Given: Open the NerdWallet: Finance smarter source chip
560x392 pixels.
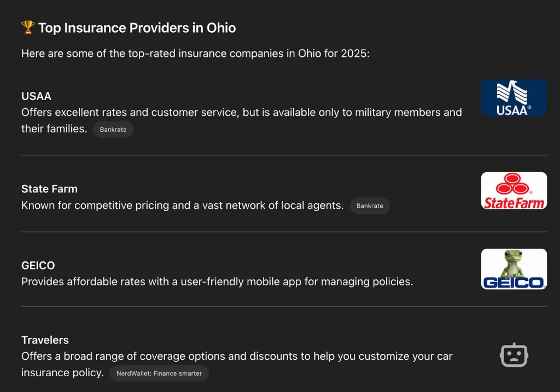Looking at the screenshot, I should [x=159, y=373].
